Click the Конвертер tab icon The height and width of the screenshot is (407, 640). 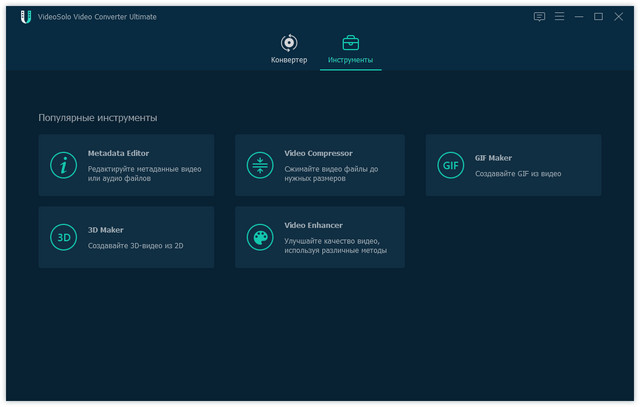point(289,42)
